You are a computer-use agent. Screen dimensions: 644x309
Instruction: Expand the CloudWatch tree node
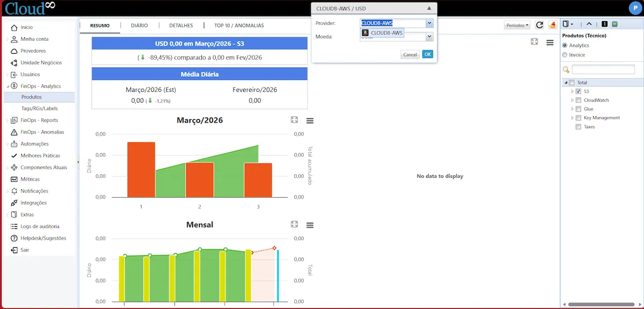[572, 100]
